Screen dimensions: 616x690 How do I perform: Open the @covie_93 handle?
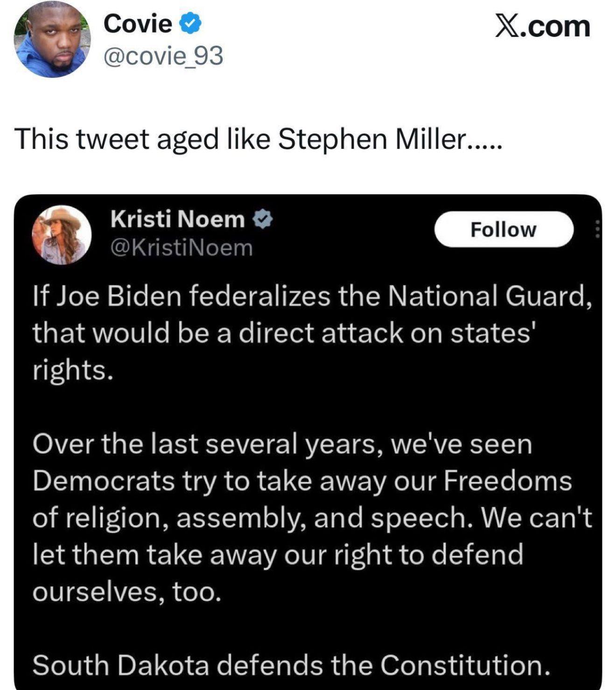click(163, 56)
